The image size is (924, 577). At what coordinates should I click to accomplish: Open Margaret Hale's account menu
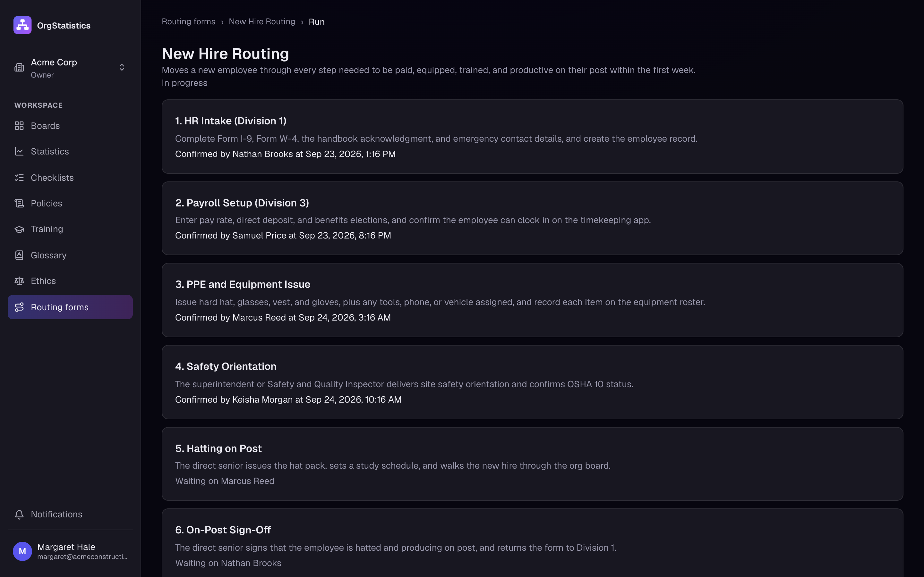click(70, 551)
